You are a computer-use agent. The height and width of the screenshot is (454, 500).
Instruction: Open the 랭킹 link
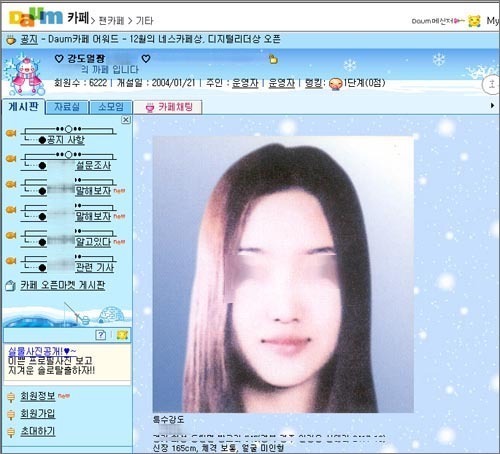(313, 83)
